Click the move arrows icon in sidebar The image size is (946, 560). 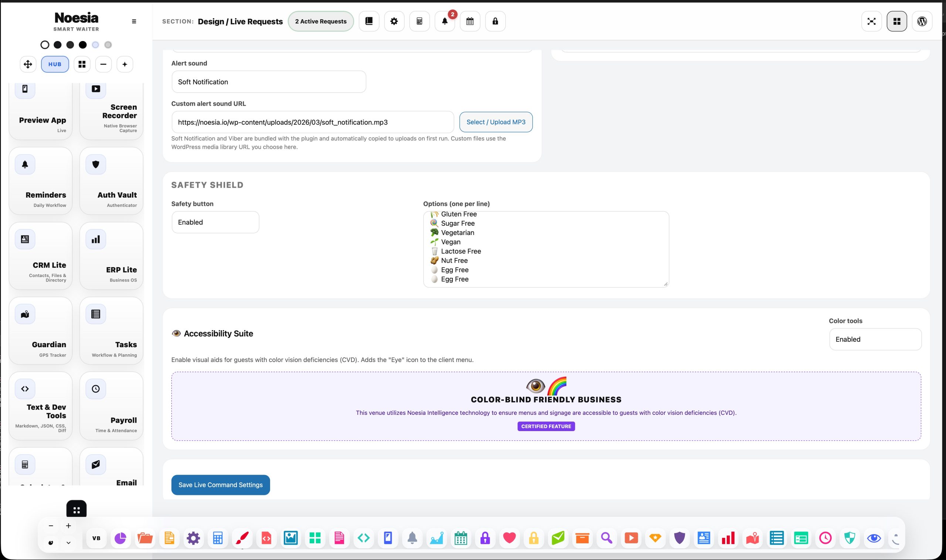(28, 64)
